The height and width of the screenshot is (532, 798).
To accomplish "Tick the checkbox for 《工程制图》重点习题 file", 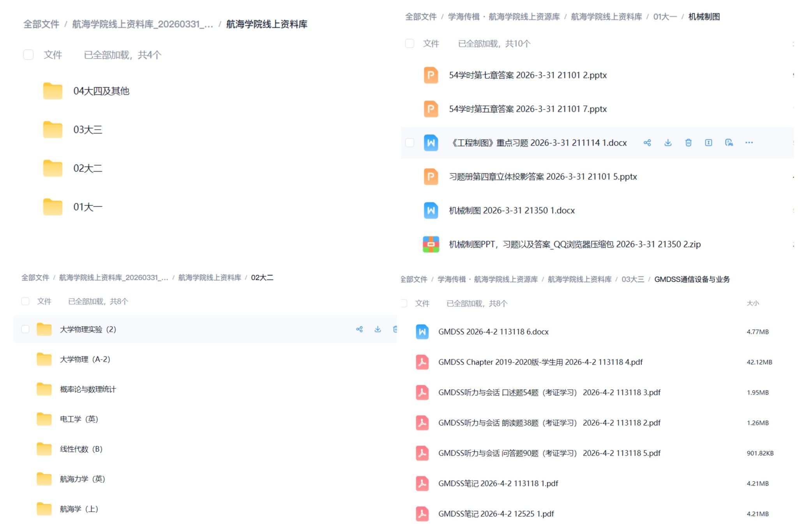I will (x=410, y=143).
